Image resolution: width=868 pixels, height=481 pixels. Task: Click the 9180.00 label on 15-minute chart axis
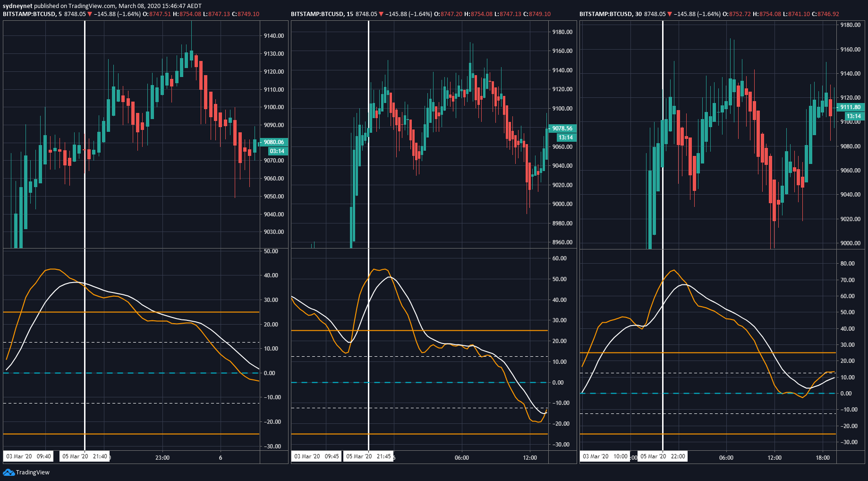click(x=562, y=32)
